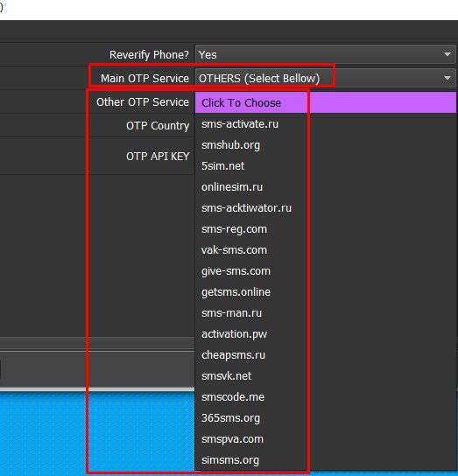This screenshot has width=458, height=476.
Task: Pick sms-reg.com in the dropdown list
Action: [326, 228]
